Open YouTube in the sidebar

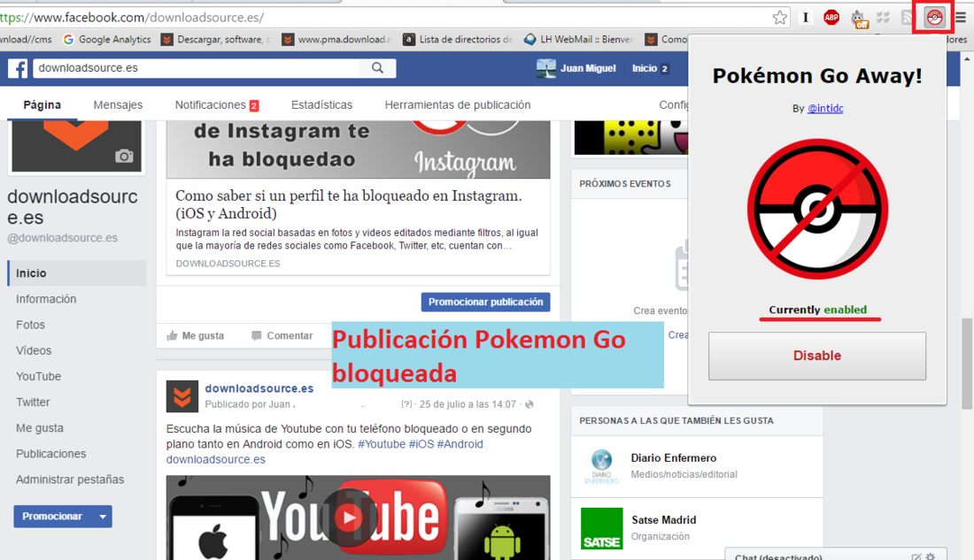38,376
